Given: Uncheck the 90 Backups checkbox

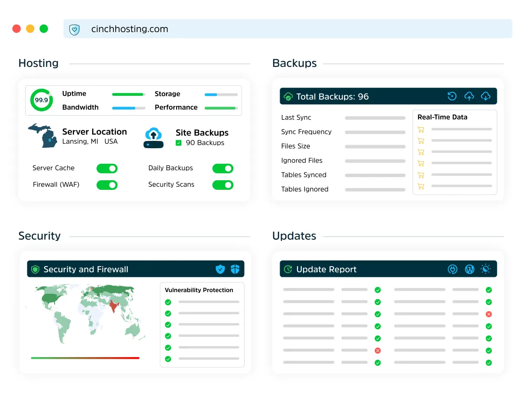Looking at the screenshot, I should pos(178,143).
